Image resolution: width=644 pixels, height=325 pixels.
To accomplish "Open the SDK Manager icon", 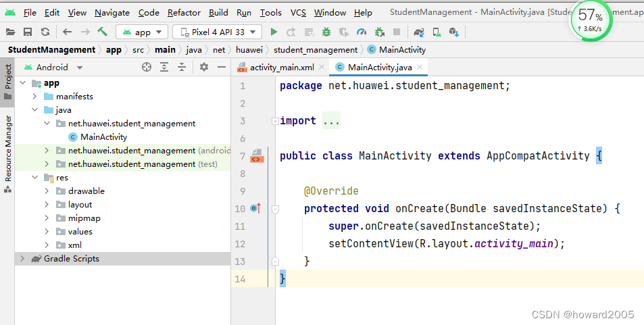I will coord(454,32).
